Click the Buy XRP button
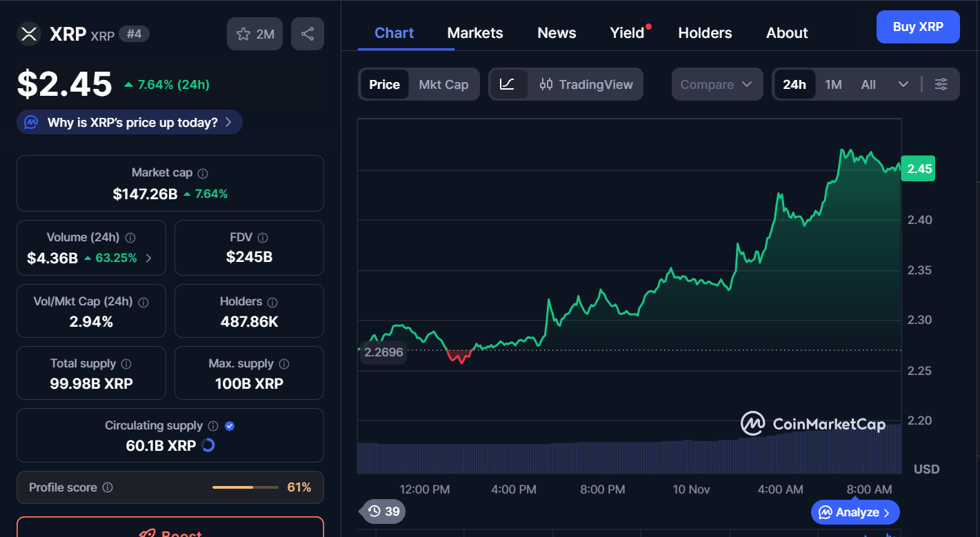The image size is (980, 537). (917, 26)
